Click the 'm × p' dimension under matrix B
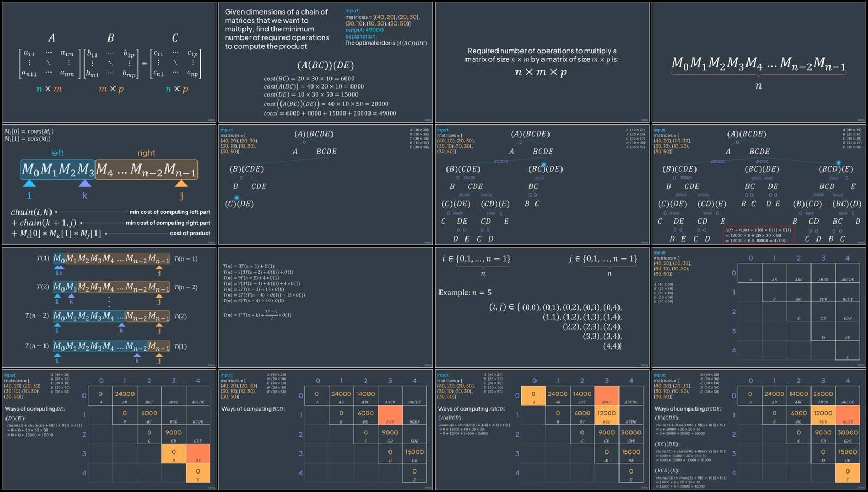Screen dimensions: 868x492 click(111, 89)
